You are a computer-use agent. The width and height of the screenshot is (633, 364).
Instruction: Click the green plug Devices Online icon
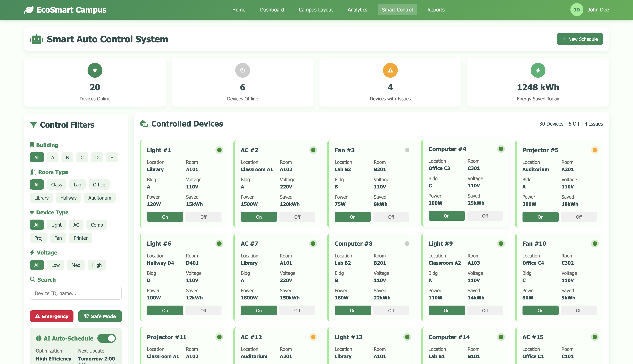click(x=95, y=70)
